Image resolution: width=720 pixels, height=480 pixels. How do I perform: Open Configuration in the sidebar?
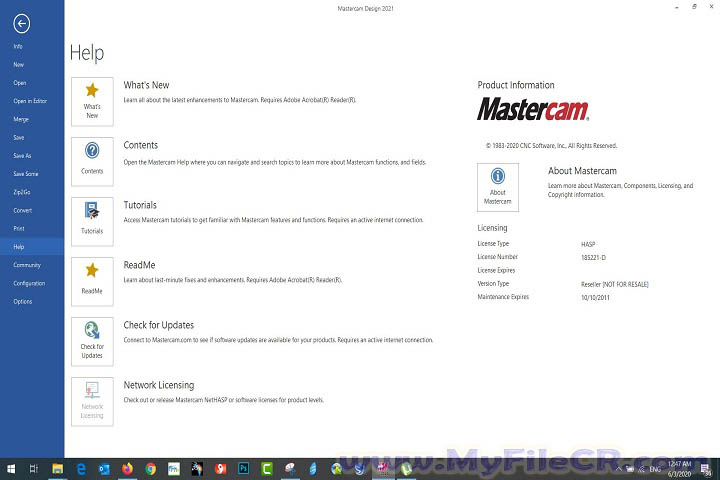click(x=29, y=283)
